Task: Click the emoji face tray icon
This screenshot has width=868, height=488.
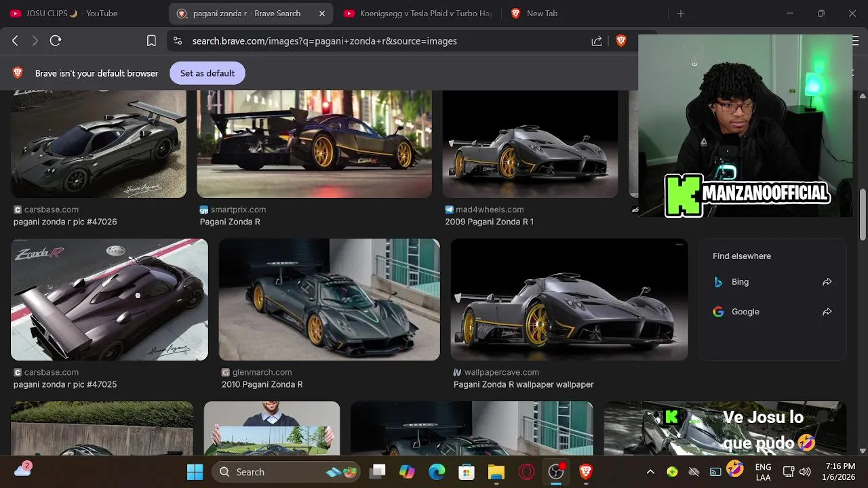Action: point(735,468)
